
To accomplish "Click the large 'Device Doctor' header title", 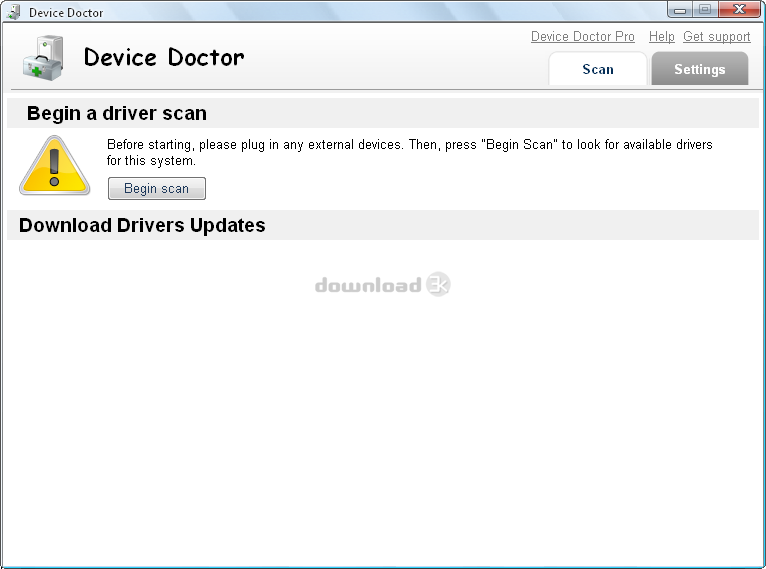I will [164, 58].
